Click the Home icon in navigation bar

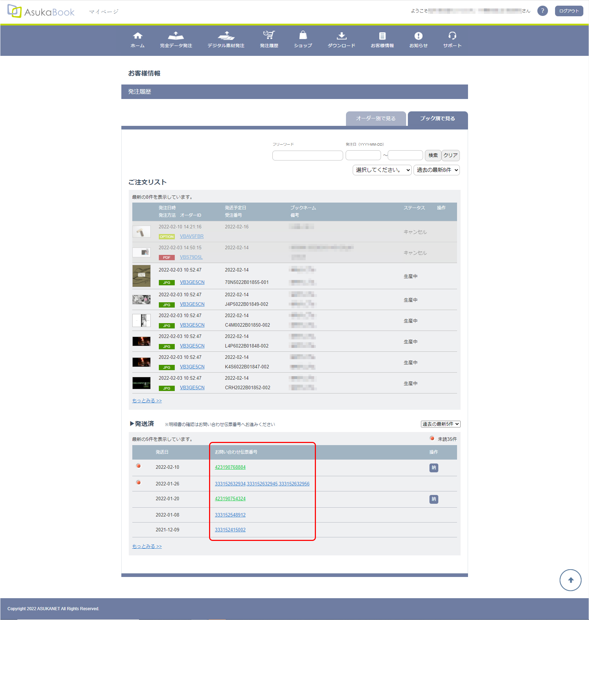tap(137, 36)
